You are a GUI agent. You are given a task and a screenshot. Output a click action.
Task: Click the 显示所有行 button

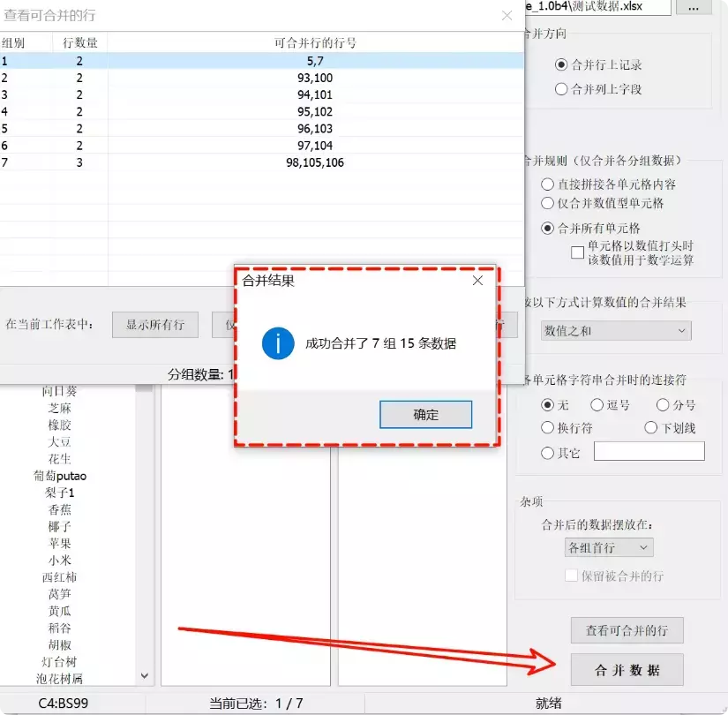tap(154, 325)
